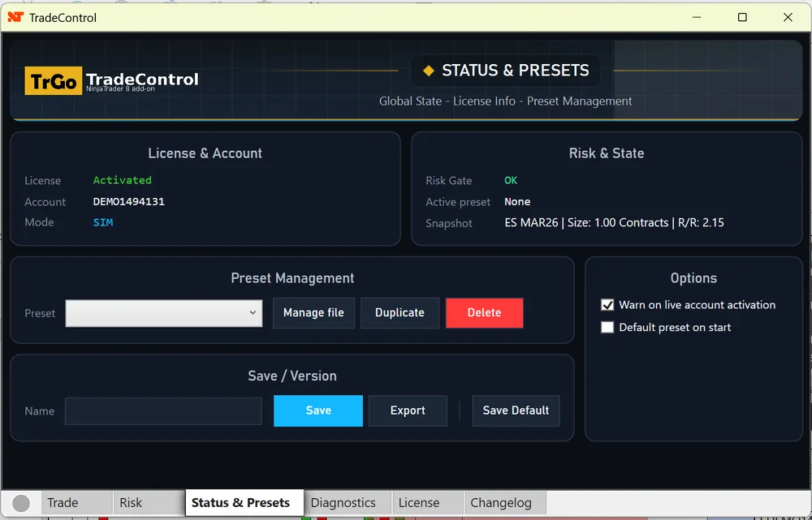The image size is (812, 520).
Task: Duplicate the selected preset
Action: 400,313
